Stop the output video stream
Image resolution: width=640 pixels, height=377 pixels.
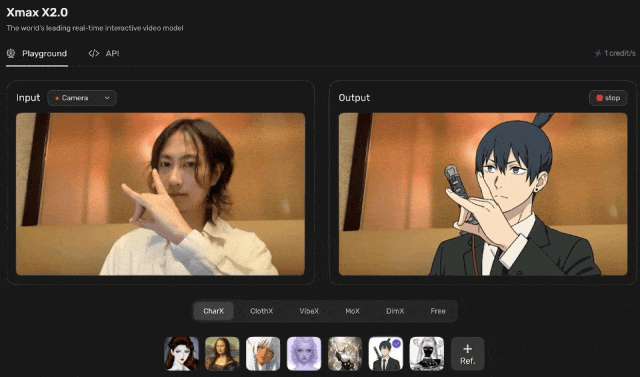[x=608, y=98]
